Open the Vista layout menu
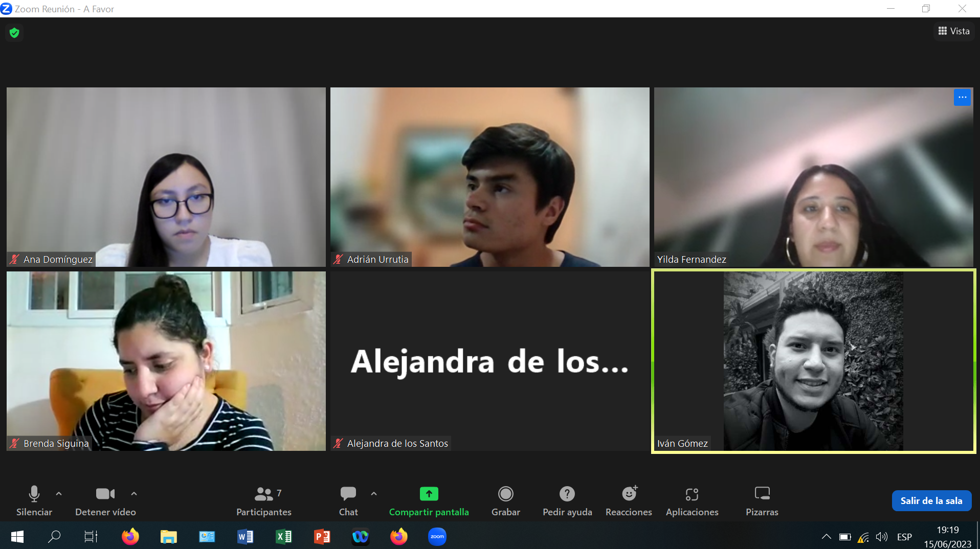This screenshot has height=549, width=980. (954, 31)
